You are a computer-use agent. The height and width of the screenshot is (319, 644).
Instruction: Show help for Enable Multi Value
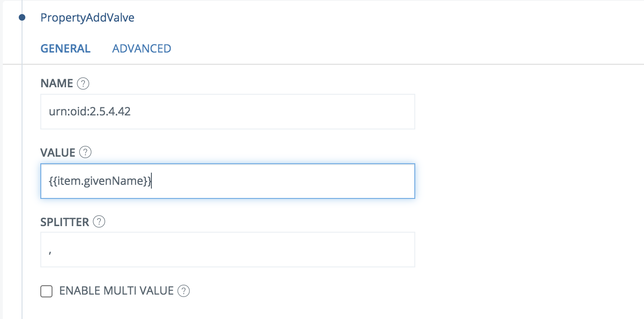[184, 291]
